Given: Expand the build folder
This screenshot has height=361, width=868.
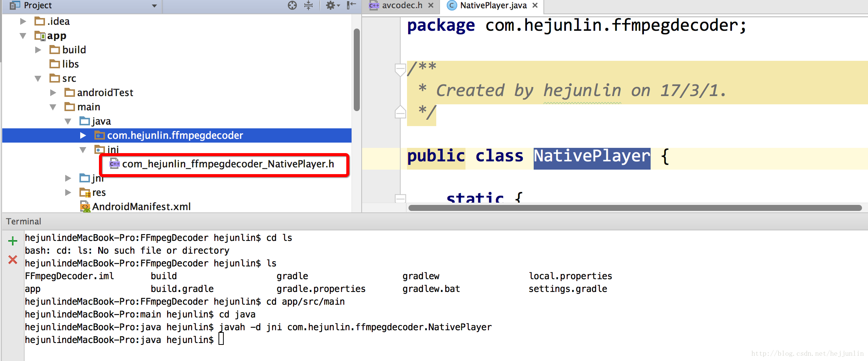Looking at the screenshot, I should 38,50.
